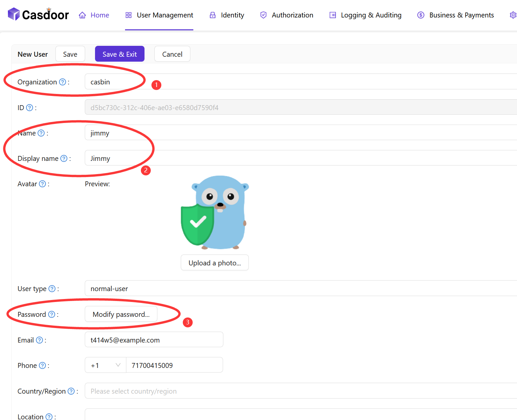Click the Password help question icon
Screen dimensions: 517x420
[x=52, y=315]
